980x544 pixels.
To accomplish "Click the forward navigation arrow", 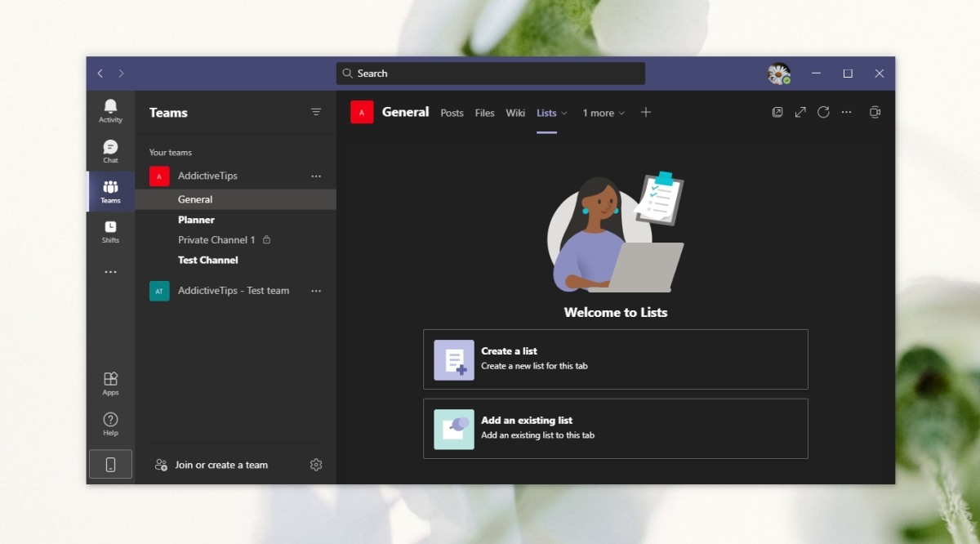I will pos(122,74).
